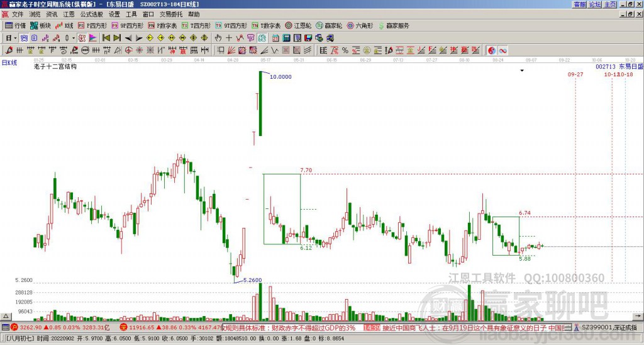The image size is (644, 345).
Task: Open the T数字表 tool
Action: [x=266, y=25]
